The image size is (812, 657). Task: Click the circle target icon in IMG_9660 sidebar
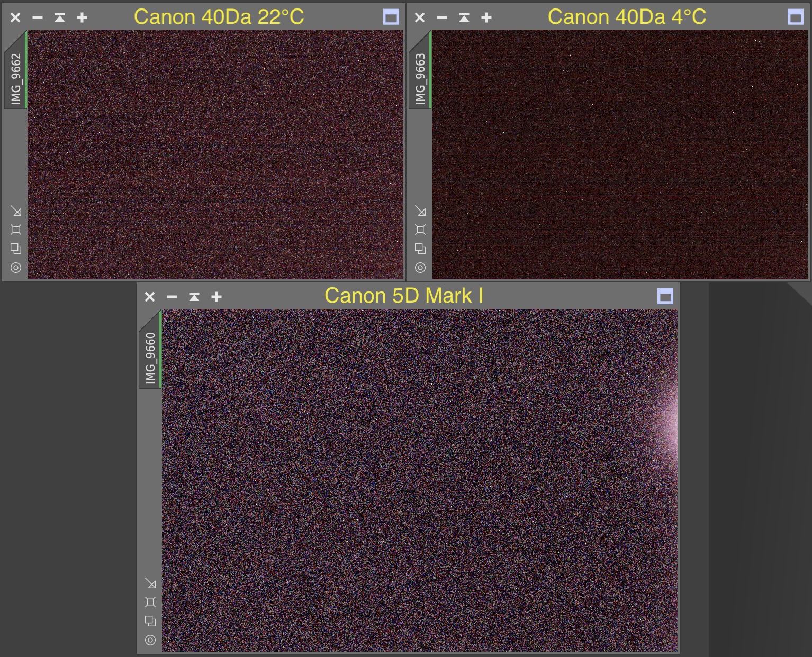(150, 640)
